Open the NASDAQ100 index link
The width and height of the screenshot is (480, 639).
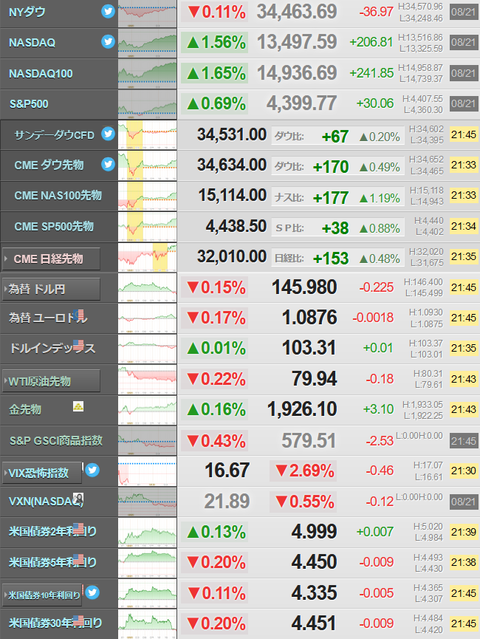pos(41,74)
